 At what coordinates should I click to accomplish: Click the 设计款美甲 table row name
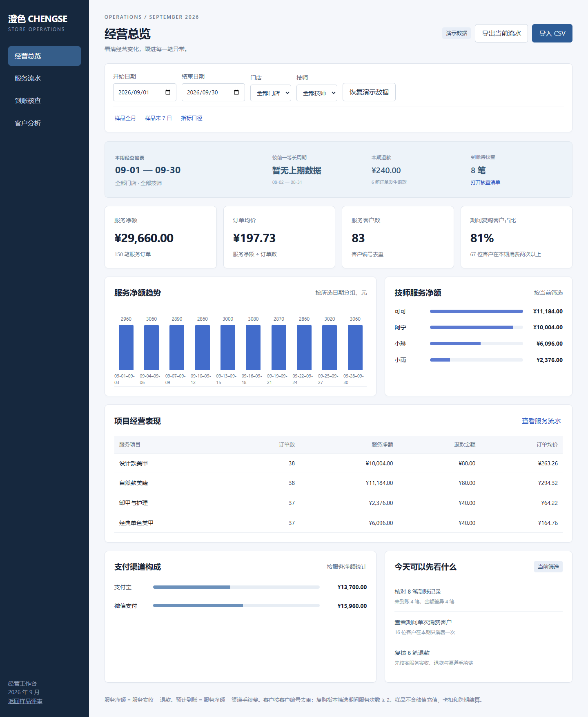click(x=134, y=463)
